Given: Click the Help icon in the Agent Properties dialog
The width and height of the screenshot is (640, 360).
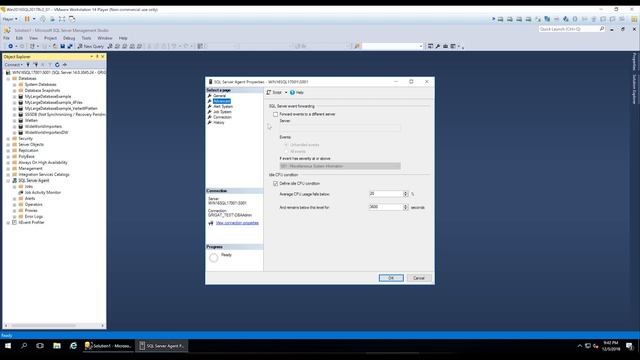Looking at the screenshot, I should click(292, 93).
